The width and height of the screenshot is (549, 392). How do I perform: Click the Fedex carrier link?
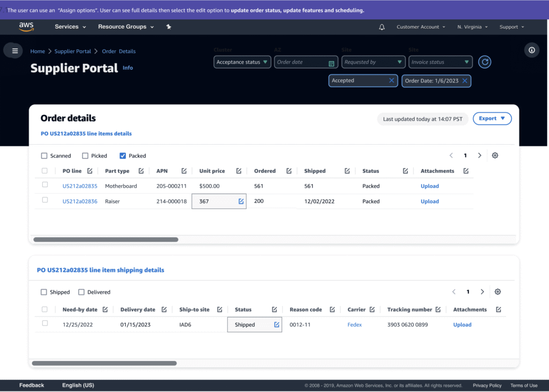click(354, 325)
